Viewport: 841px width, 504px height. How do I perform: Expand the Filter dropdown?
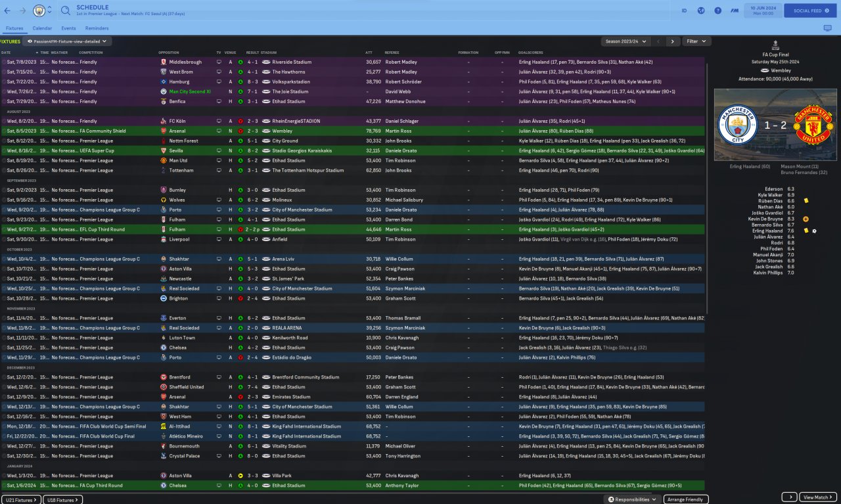(x=696, y=41)
